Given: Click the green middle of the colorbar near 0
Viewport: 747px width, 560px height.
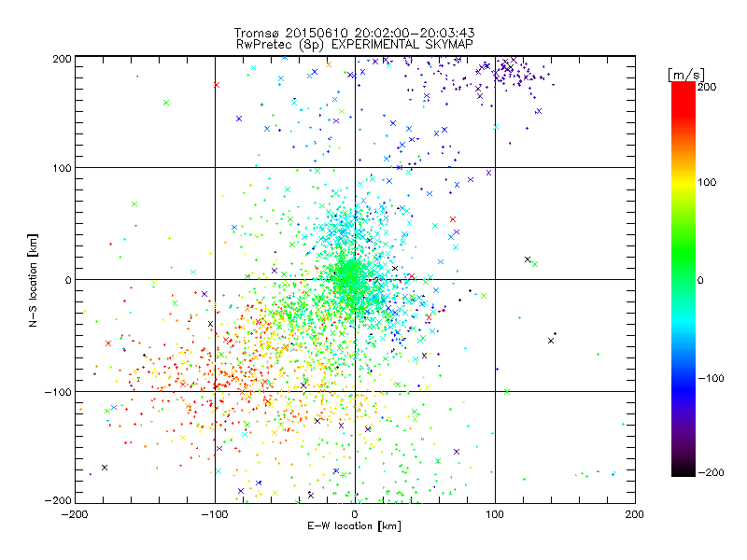Looking at the screenshot, I should coord(684,279).
